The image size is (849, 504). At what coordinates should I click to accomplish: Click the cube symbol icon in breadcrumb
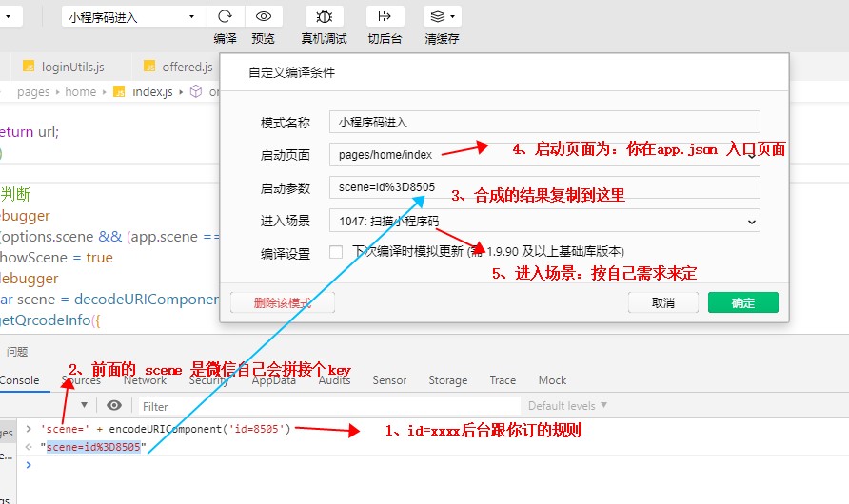196,92
